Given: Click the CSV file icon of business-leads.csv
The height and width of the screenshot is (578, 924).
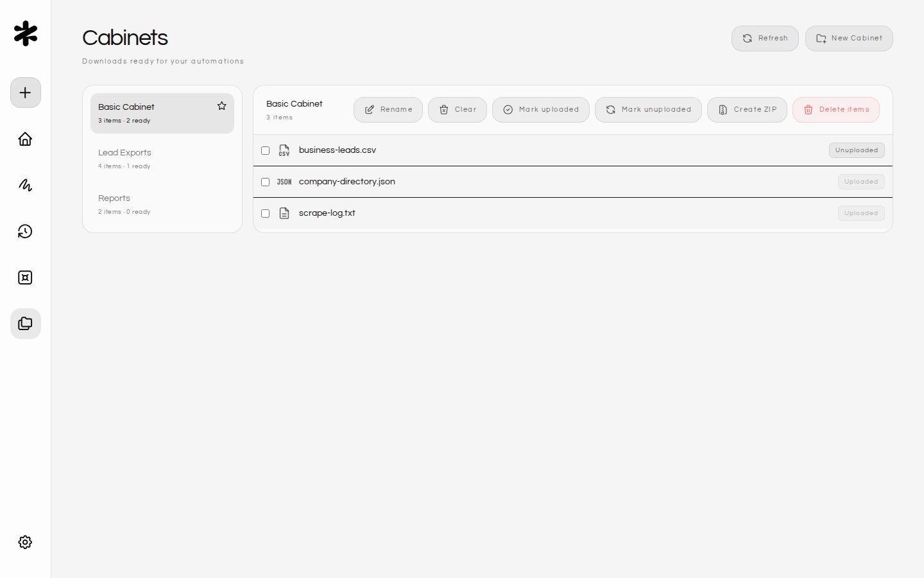Looking at the screenshot, I should tap(284, 150).
